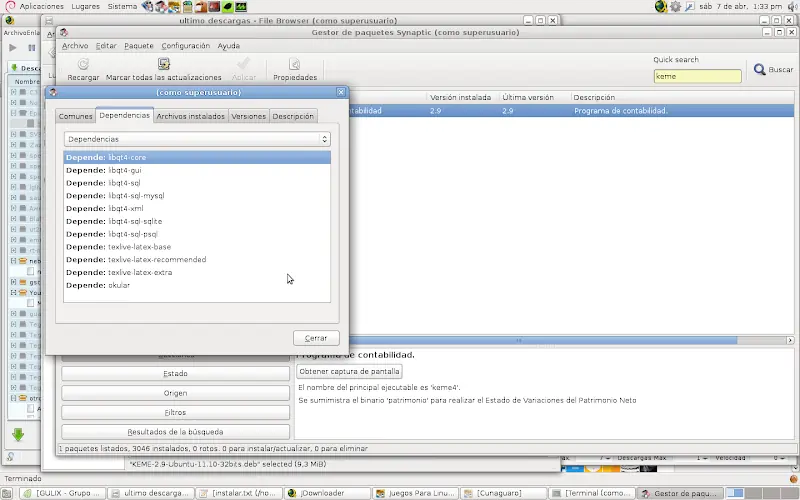Open the Paquete menu in Synaptic
Viewport: 800px width, 500px height.
coord(139,45)
